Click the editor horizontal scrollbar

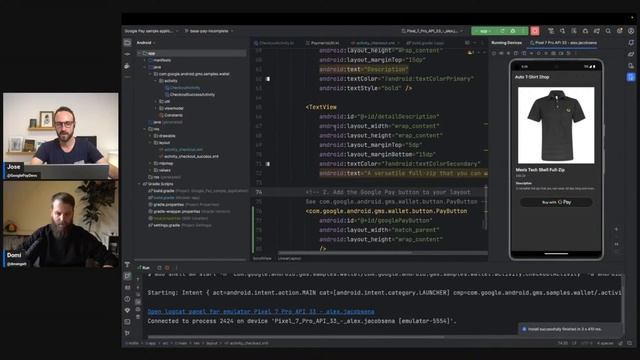(345, 253)
